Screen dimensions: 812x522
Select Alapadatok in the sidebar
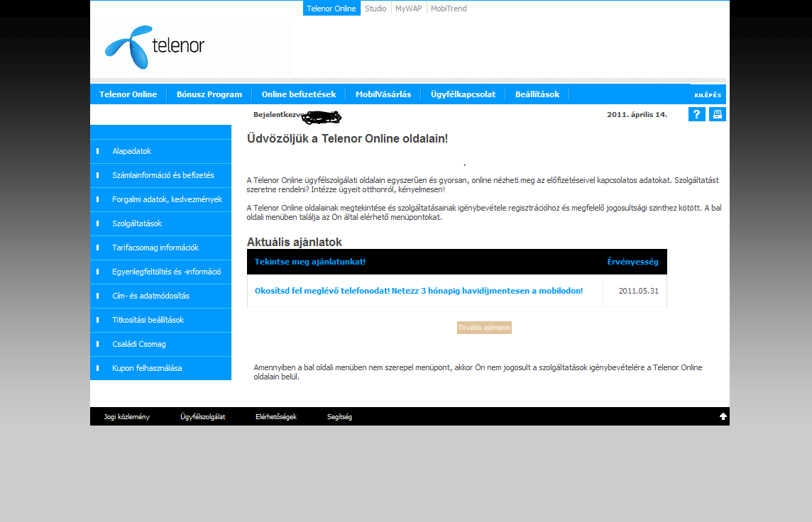coord(160,151)
